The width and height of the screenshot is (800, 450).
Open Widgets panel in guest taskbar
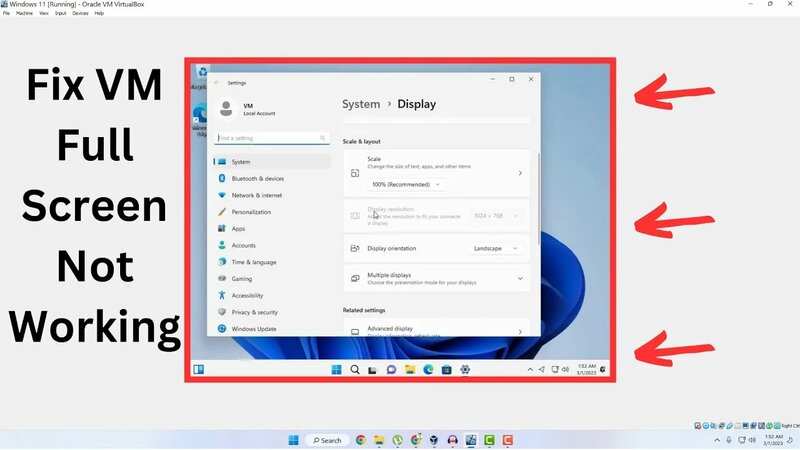(x=198, y=369)
